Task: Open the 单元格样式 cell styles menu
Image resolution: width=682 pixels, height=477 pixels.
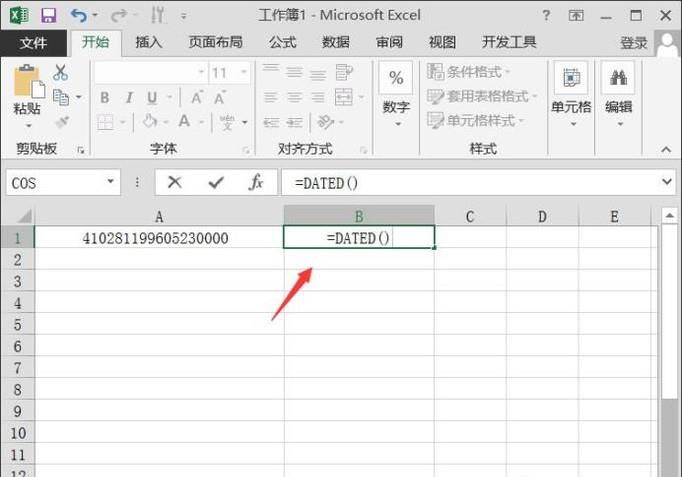Action: [475, 120]
